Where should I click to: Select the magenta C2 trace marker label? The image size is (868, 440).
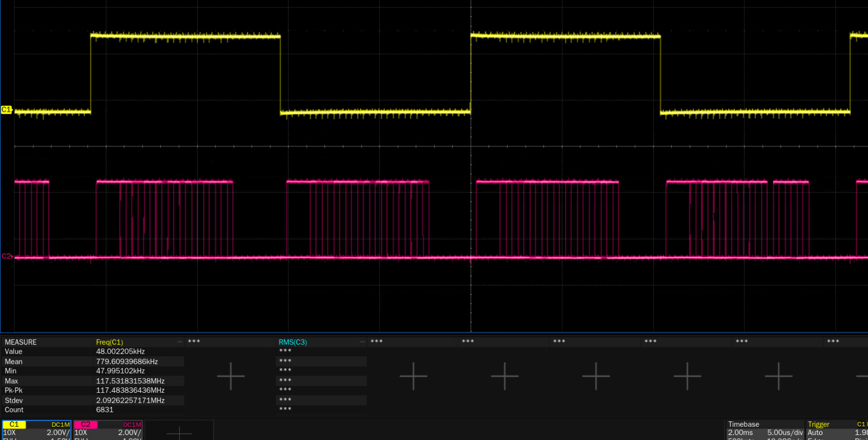pyautogui.click(x=6, y=256)
